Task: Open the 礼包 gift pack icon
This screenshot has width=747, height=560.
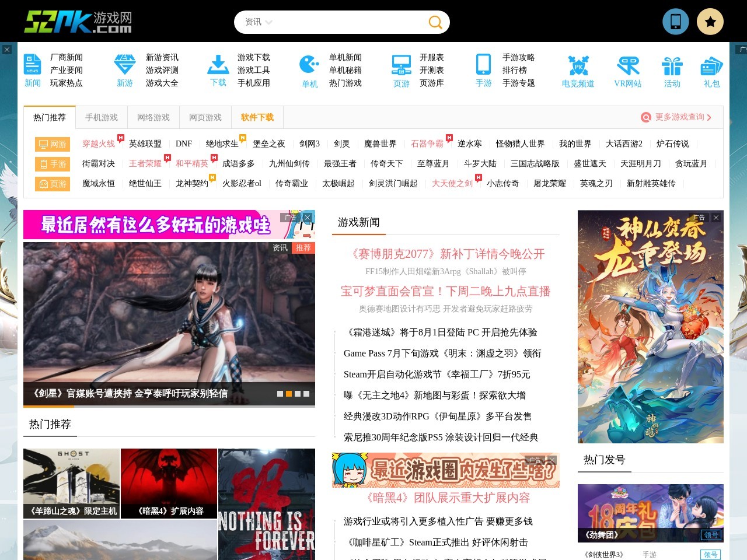Action: 711,65
